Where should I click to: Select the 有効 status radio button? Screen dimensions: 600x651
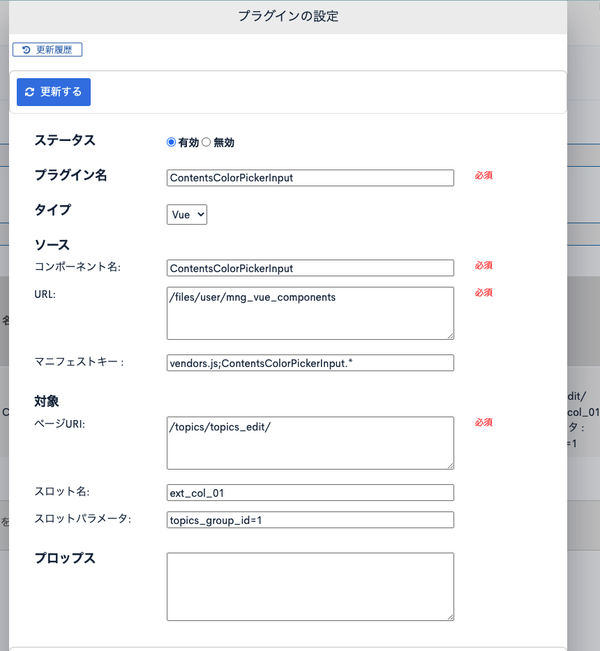pos(171,142)
